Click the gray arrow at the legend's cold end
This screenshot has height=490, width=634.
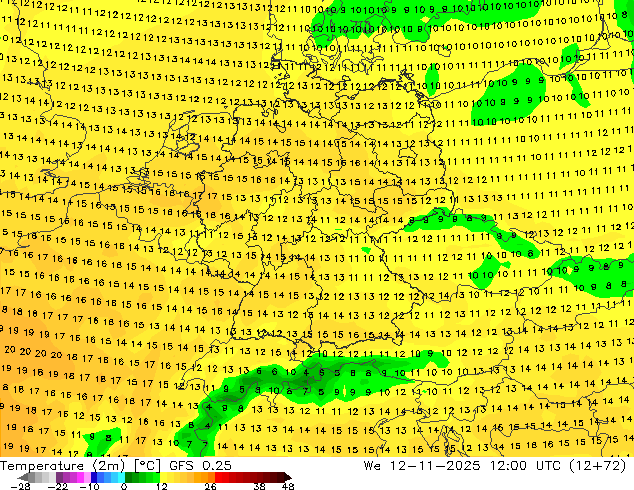(23, 477)
